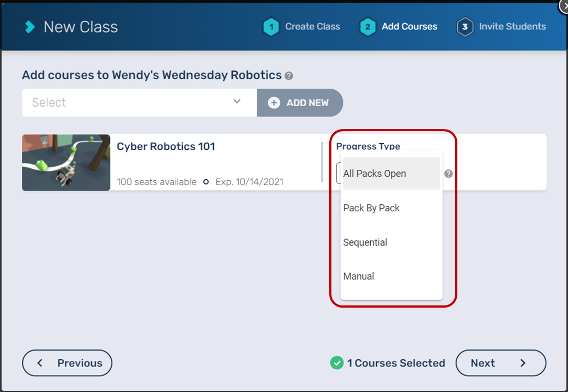
Task: Open the Select course dropdown
Action: click(x=139, y=102)
